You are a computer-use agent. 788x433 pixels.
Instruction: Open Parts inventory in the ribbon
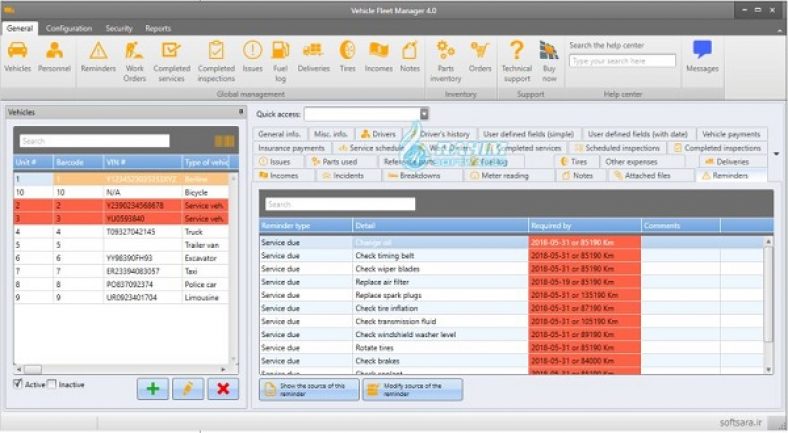(x=445, y=62)
